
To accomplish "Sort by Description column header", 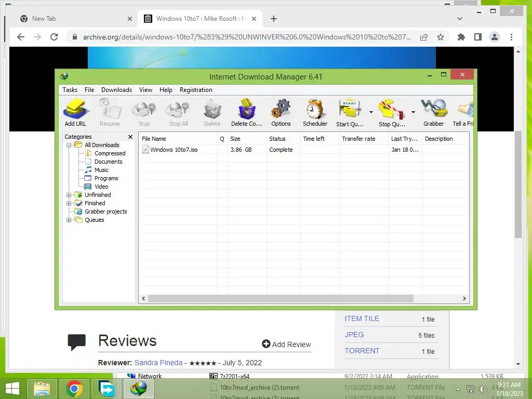I will pos(445,139).
